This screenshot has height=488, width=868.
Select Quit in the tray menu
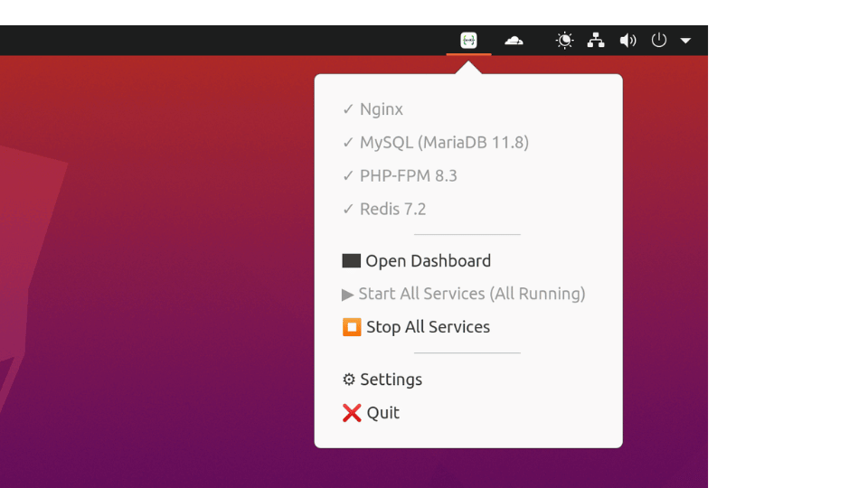(468, 413)
